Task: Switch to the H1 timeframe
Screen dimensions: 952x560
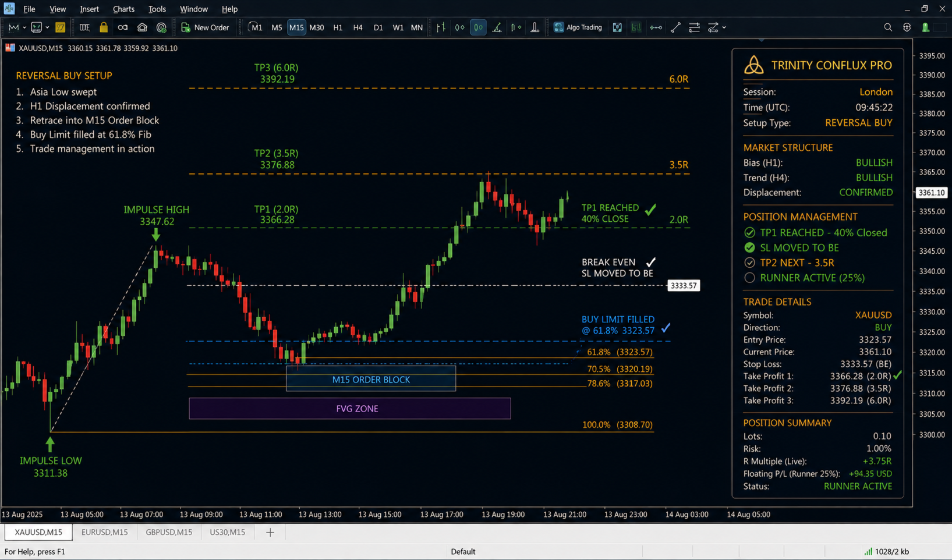Action: 338,27
